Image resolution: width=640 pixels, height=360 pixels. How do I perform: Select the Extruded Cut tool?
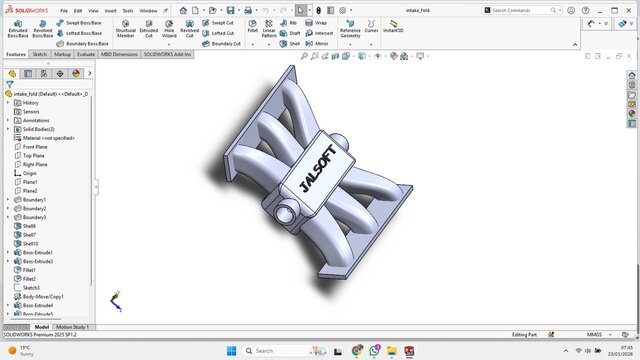coord(149,29)
